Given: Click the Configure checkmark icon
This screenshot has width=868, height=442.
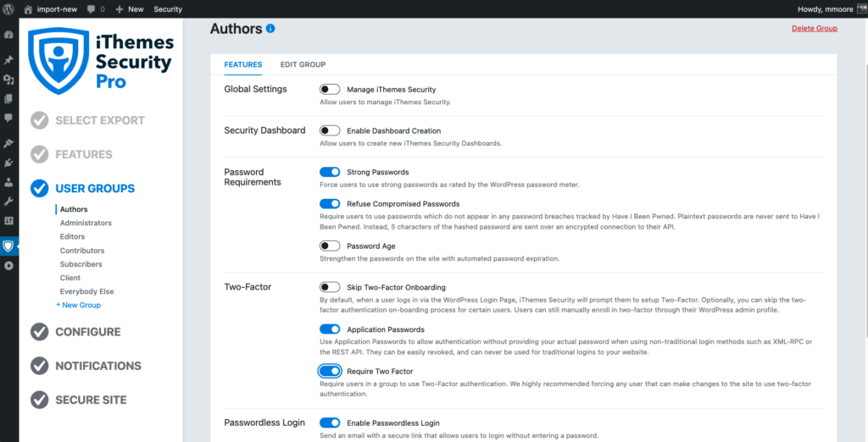Looking at the screenshot, I should click(39, 332).
